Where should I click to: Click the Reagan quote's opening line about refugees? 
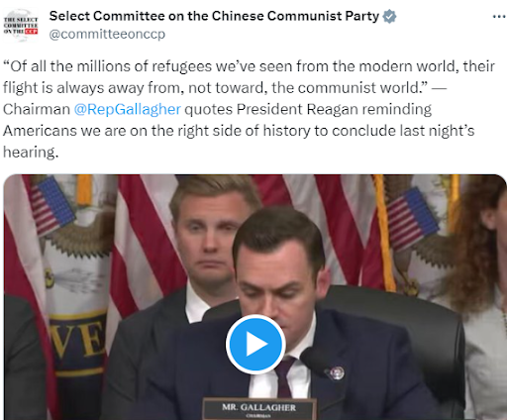pos(249,66)
